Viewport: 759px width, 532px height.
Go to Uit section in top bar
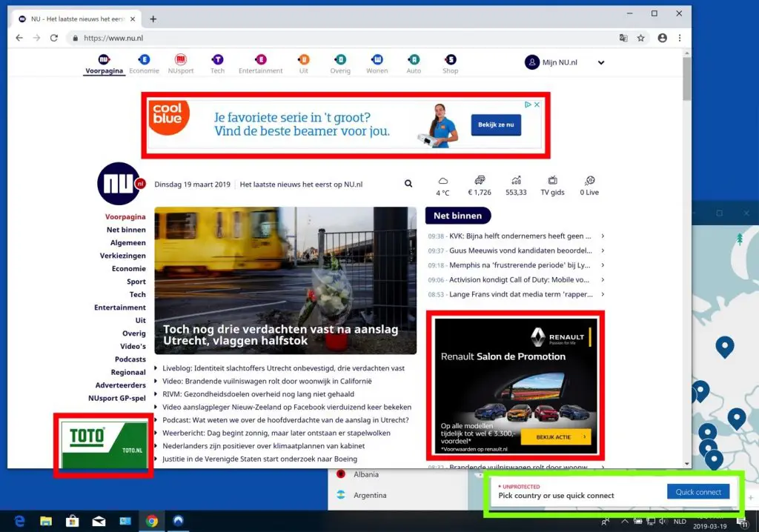[303, 64]
